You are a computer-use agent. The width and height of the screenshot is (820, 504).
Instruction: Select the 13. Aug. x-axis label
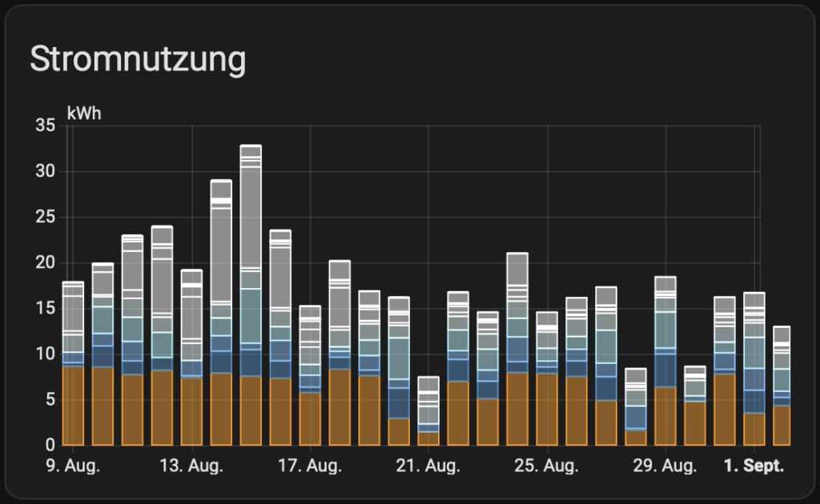pyautogui.click(x=191, y=466)
